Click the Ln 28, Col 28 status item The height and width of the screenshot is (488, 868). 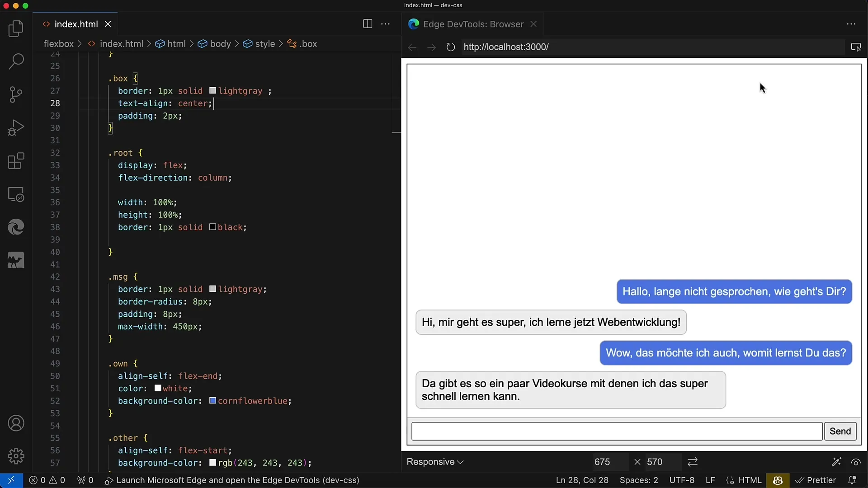point(582,480)
